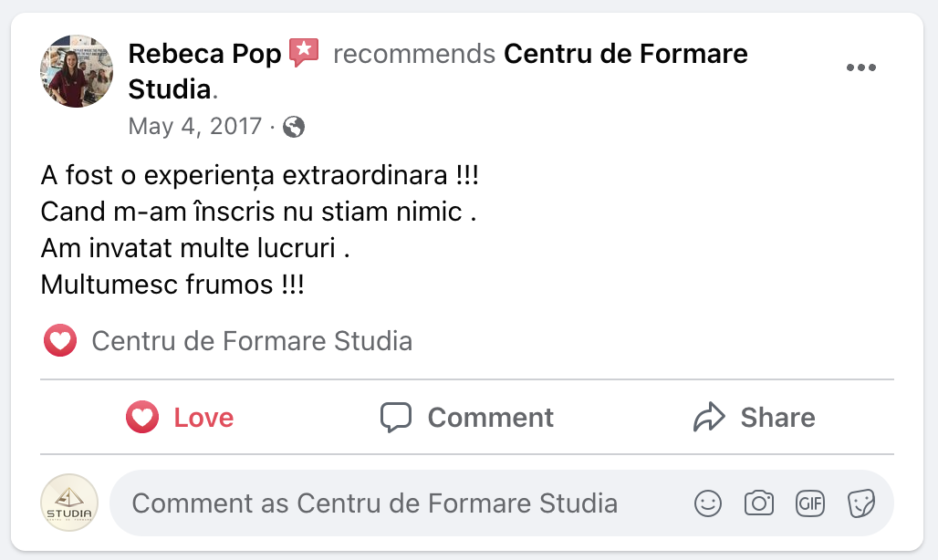938x560 pixels.
Task: Click the Studia logo avatar
Action: coord(69,503)
